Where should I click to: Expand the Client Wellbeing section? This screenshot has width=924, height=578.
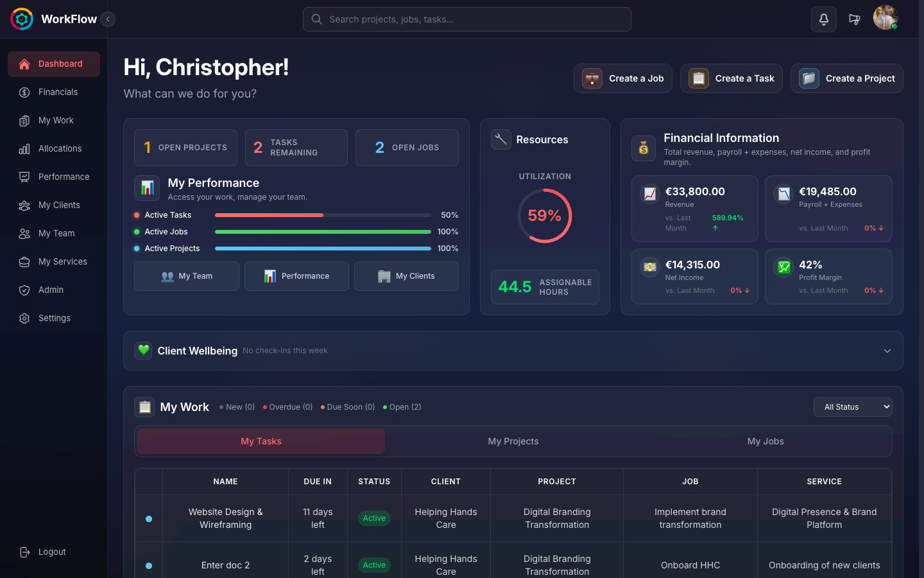[887, 351]
